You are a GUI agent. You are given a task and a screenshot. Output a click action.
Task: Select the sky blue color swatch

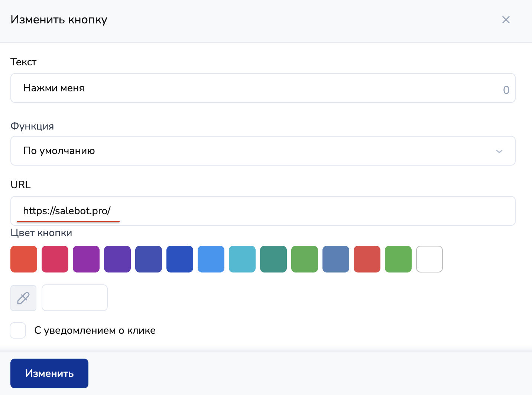(211, 259)
